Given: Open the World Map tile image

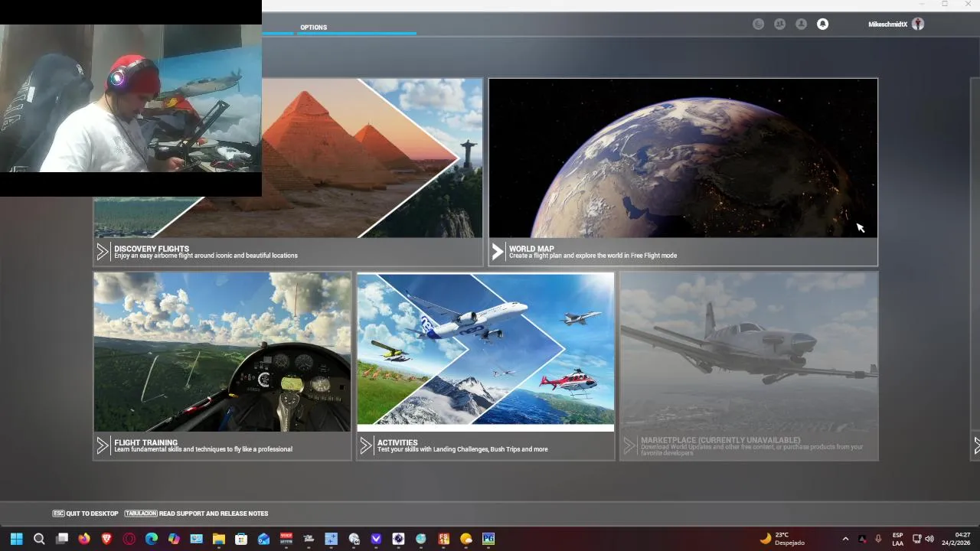Looking at the screenshot, I should tap(683, 158).
